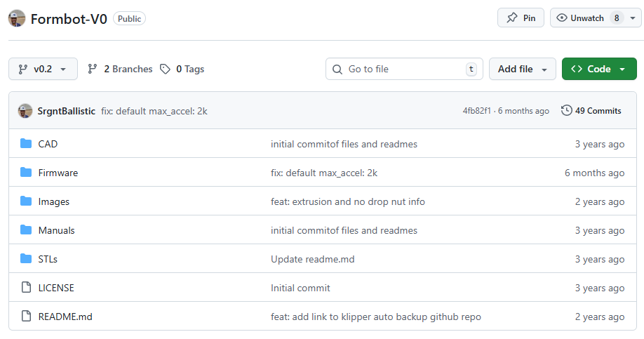
Task: Click the Images folder icon
Action: 26,201
